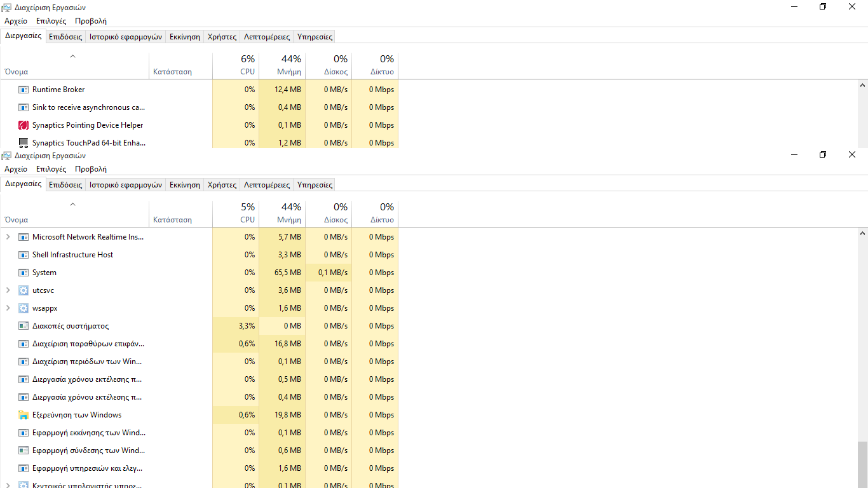Click the Εφαρμογή υπηρεσιών και ελεγ… icon
This screenshot has width=868, height=488.
coord(24,468)
